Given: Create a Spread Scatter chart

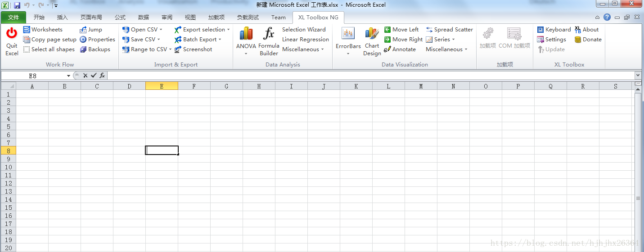Looking at the screenshot, I should [x=449, y=29].
